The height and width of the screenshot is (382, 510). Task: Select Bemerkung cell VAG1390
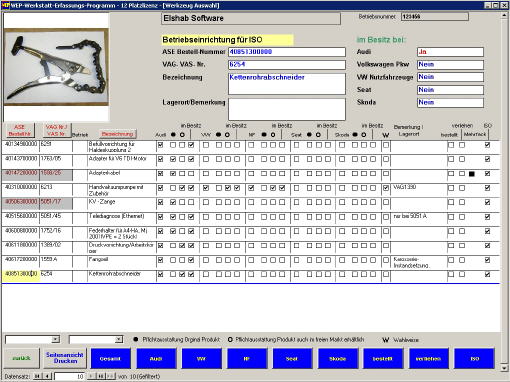pos(419,190)
